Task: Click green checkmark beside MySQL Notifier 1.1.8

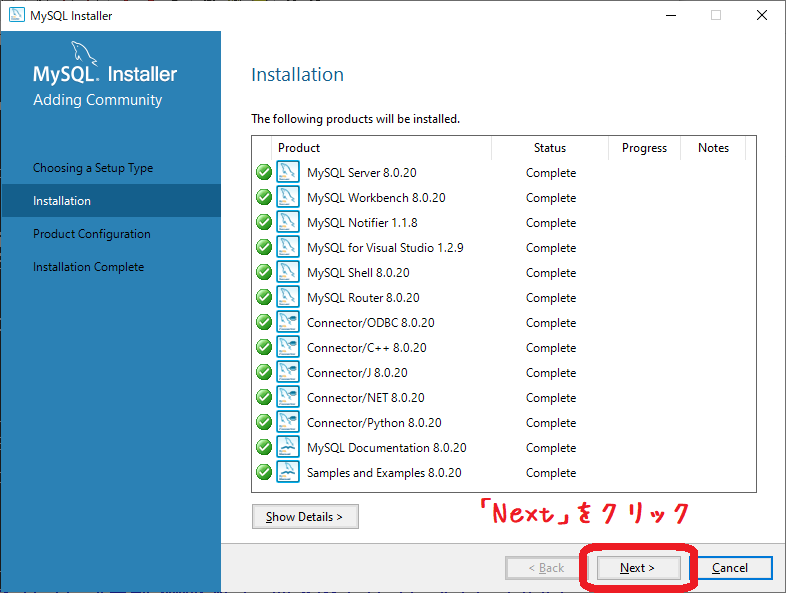Action: click(x=264, y=222)
